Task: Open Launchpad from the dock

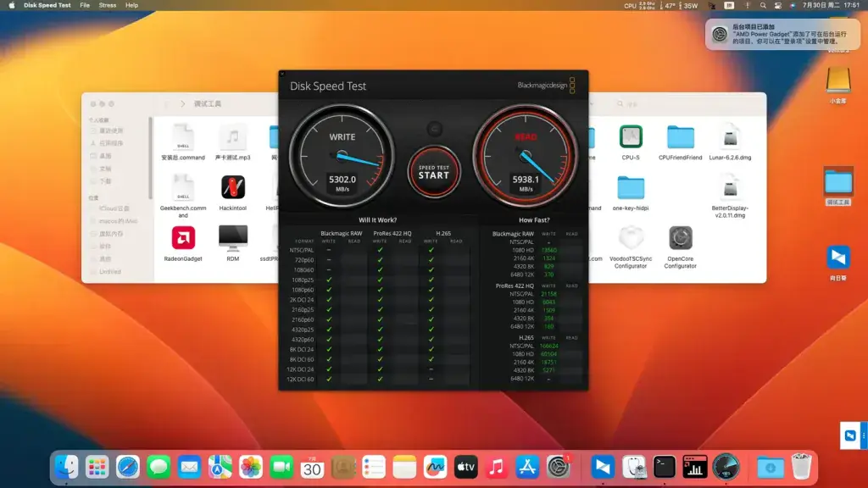Action: coord(97,468)
